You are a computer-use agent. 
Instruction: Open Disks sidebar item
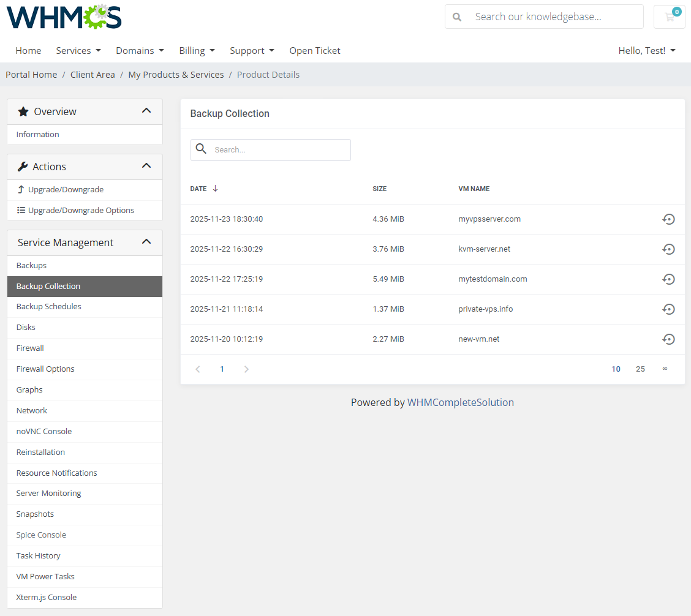click(x=85, y=328)
